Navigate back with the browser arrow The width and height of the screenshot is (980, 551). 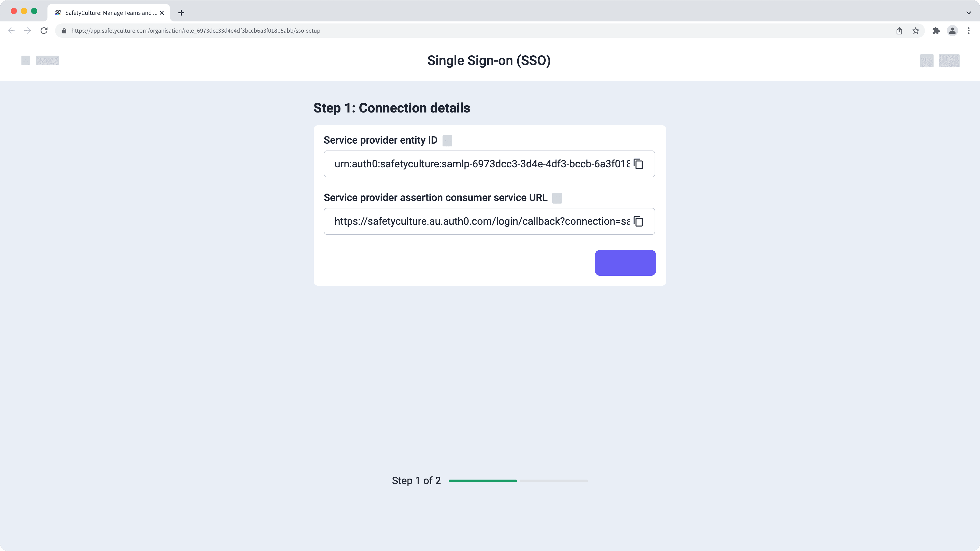pyautogui.click(x=11, y=30)
